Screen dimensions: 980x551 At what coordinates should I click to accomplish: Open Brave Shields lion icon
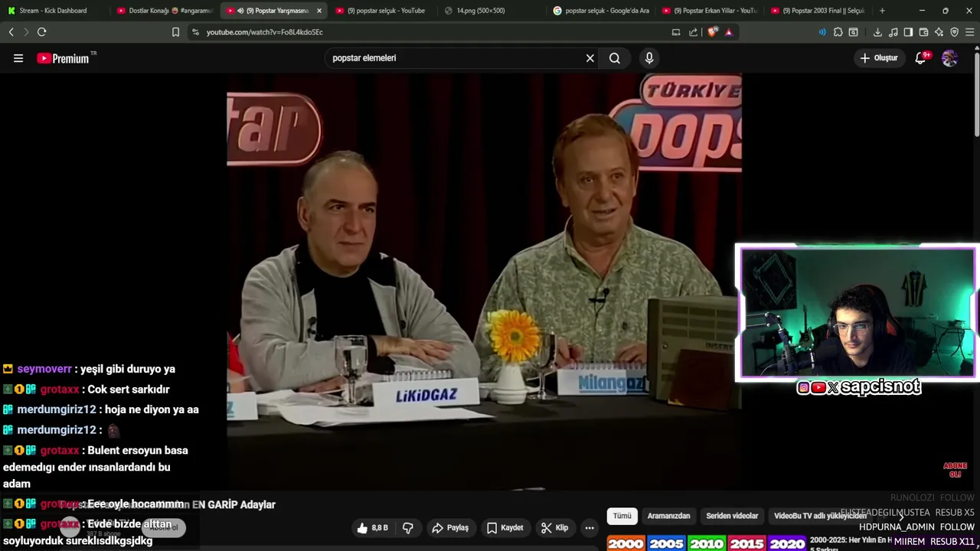point(713,32)
